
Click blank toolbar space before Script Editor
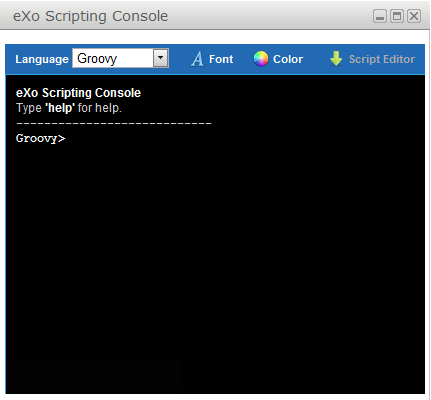pyautogui.click(x=316, y=59)
